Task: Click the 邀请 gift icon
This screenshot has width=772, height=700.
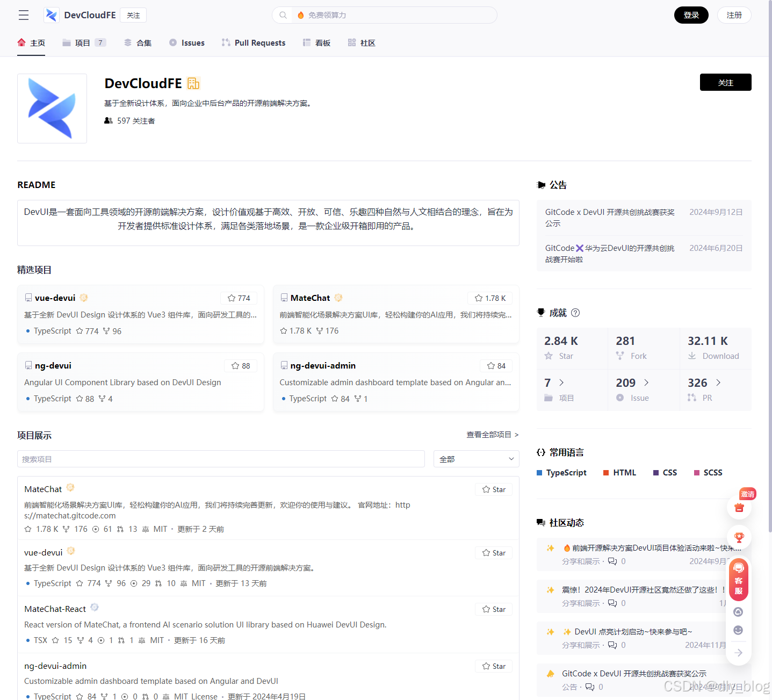Action: 739,507
